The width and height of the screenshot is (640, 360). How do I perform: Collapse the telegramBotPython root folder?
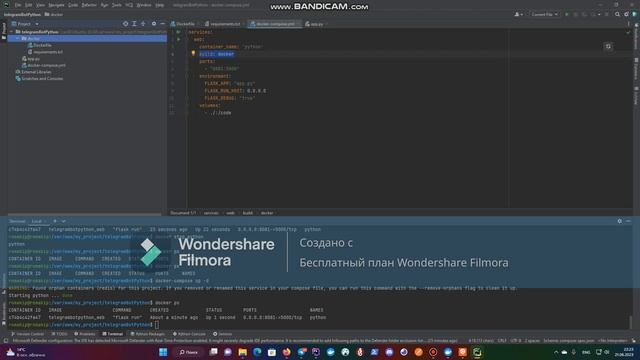point(12,32)
